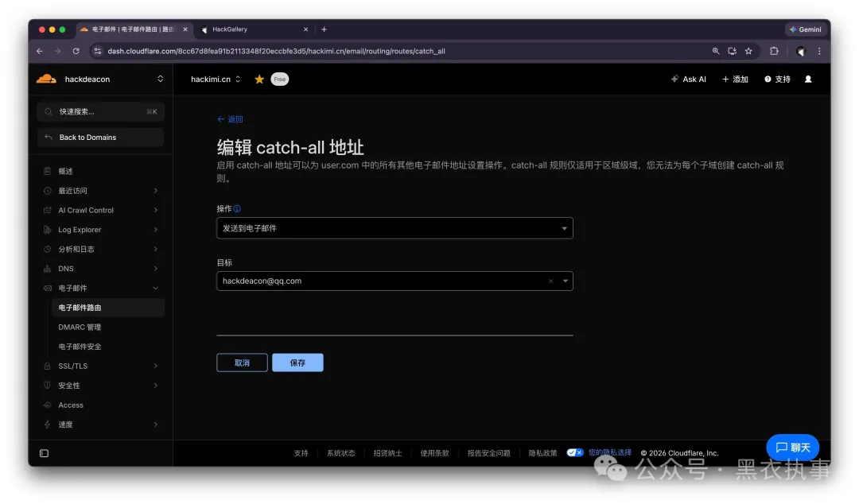Image resolution: width=859 pixels, height=504 pixels.
Task: Expand AI Crawl Control chevron
Action: (156, 211)
